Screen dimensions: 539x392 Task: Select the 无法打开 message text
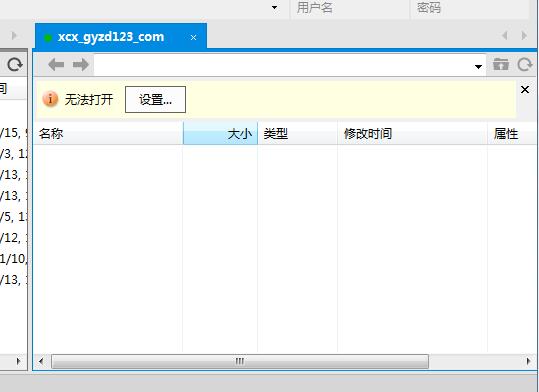89,100
